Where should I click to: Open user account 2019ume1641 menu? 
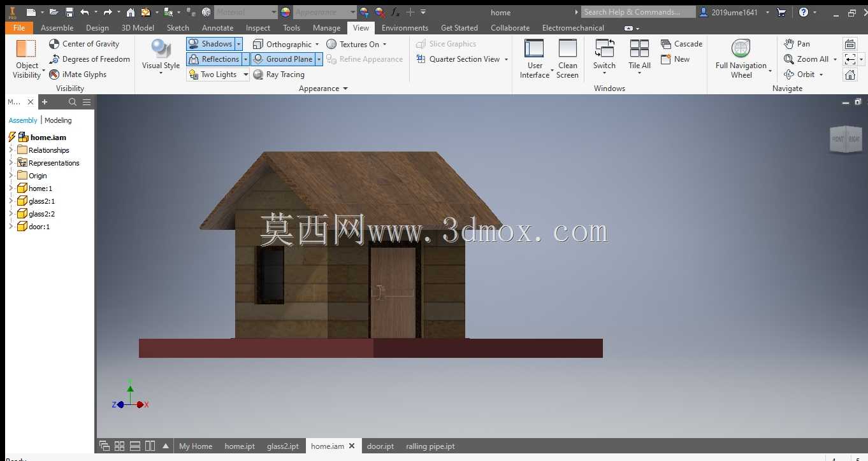(734, 12)
